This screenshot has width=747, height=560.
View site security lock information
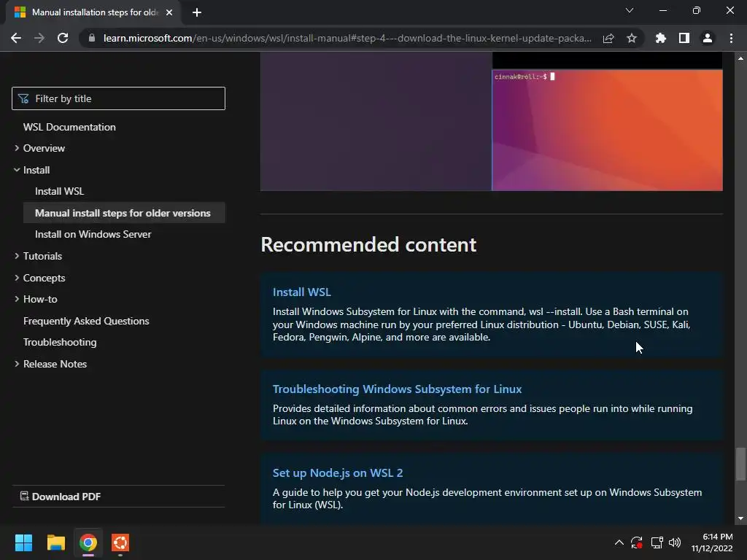coord(92,38)
